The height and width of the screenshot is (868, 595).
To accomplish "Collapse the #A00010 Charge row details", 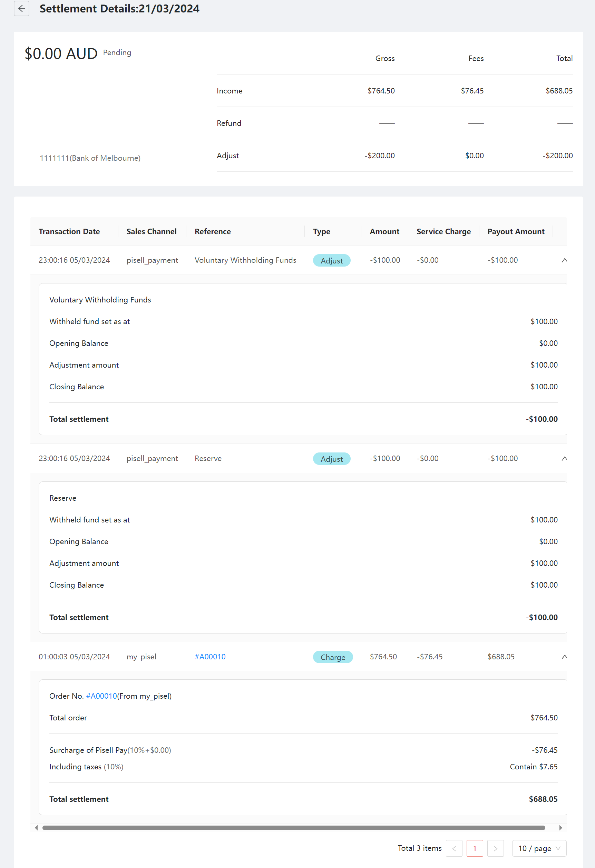I will [564, 657].
